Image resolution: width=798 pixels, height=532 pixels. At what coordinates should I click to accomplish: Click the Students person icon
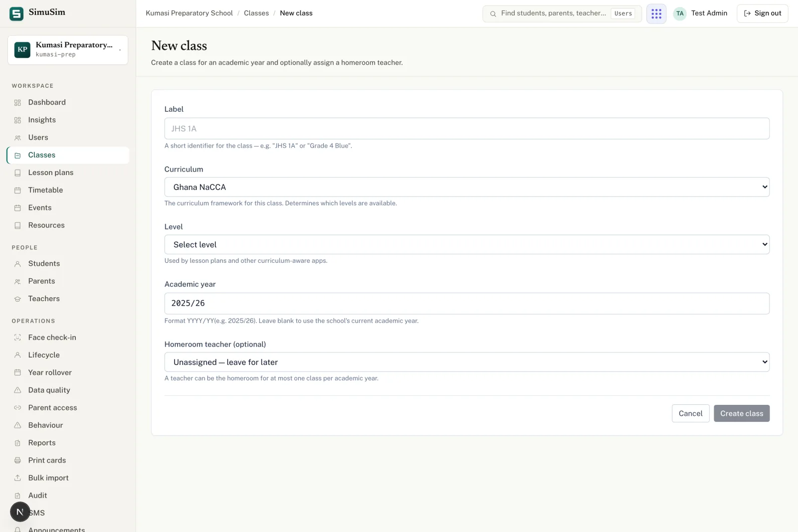17,264
